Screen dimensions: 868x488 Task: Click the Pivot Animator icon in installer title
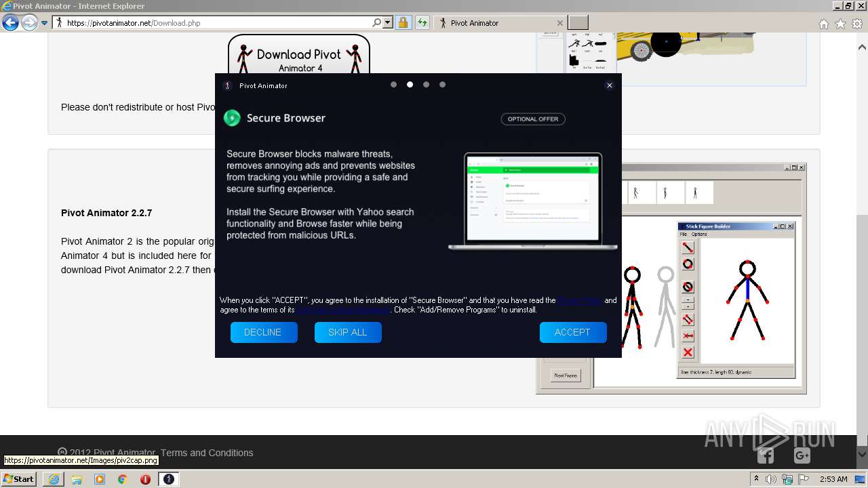228,85
